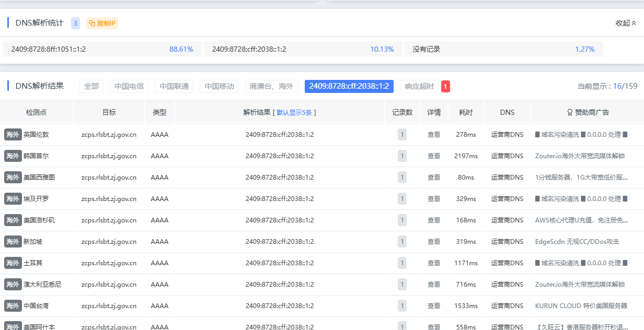The height and width of the screenshot is (330, 644).
Task: Filter results by 中国移动
Action: pyautogui.click(x=219, y=86)
